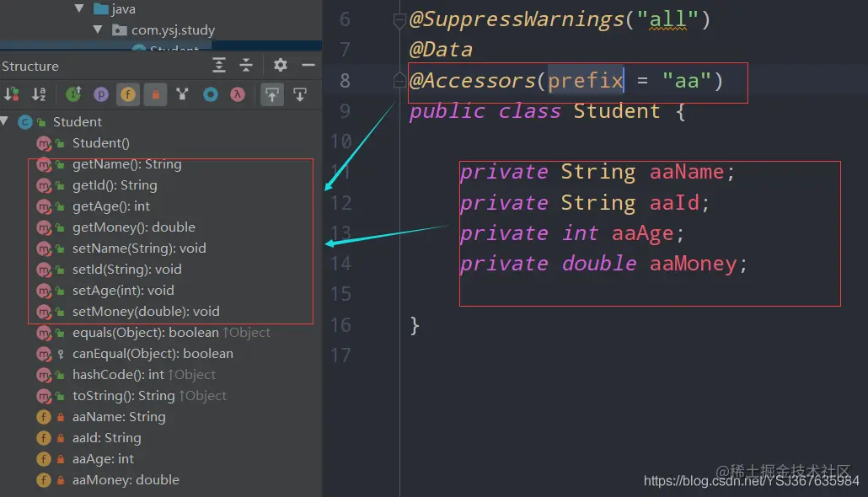Image resolution: width=868 pixels, height=497 pixels.
Task: Expand all nodes in Structure panel
Action: [219, 66]
